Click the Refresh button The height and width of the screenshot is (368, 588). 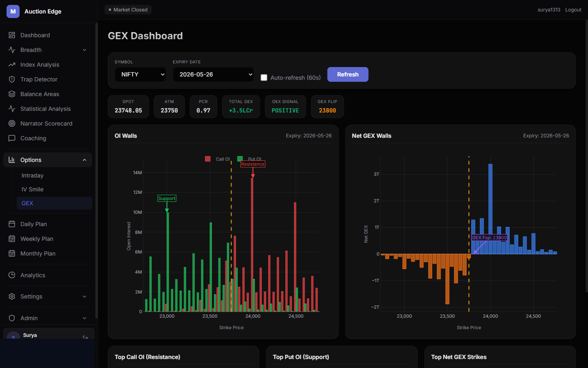[x=348, y=74]
